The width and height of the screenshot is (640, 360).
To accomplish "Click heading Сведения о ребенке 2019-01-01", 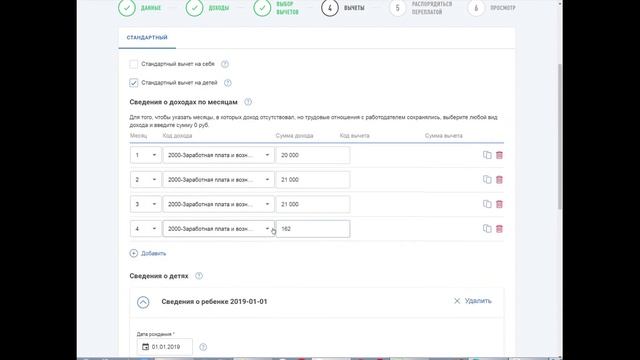I will [214, 302].
